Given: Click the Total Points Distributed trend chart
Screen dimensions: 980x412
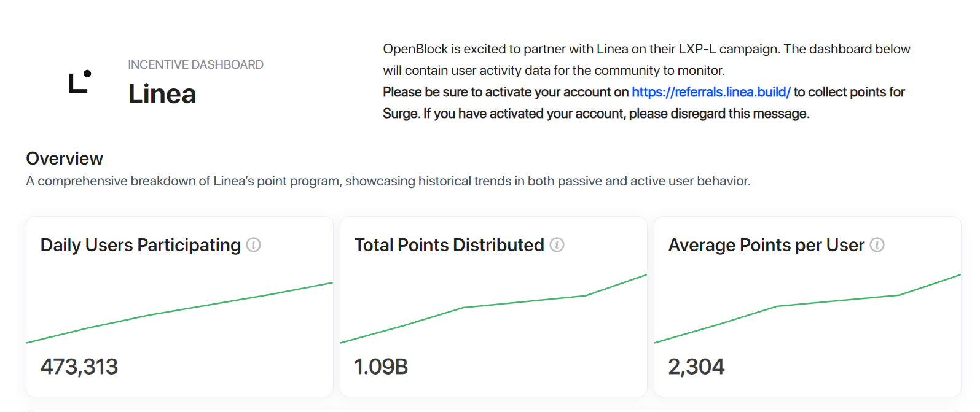Looking at the screenshot, I should coord(494,309).
